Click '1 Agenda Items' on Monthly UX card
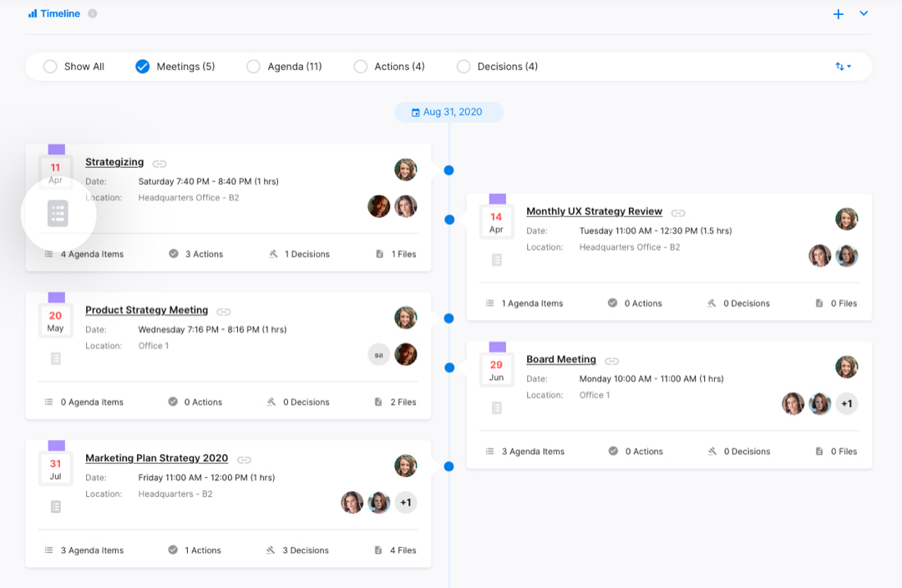 tap(532, 304)
